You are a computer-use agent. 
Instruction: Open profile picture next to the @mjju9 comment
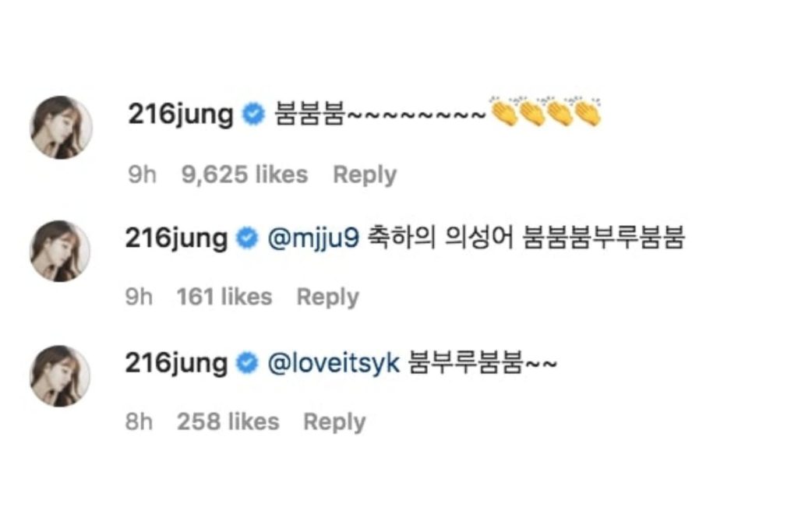(x=61, y=251)
